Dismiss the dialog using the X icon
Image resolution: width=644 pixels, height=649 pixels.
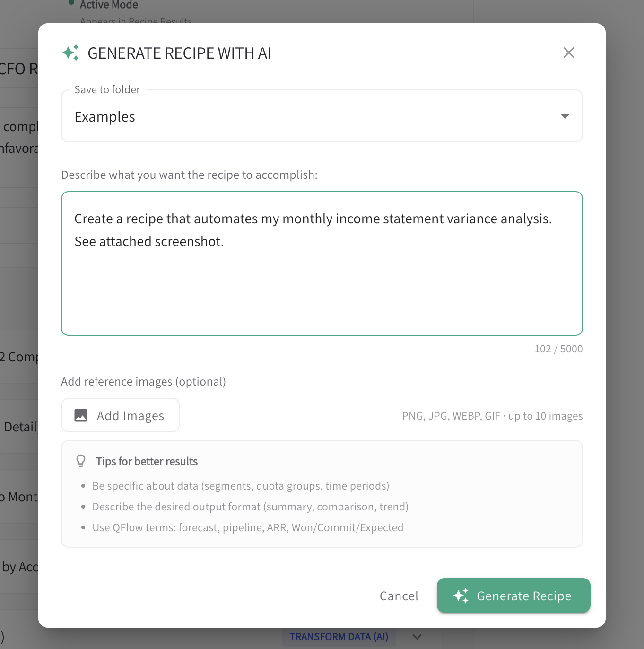[x=568, y=53]
